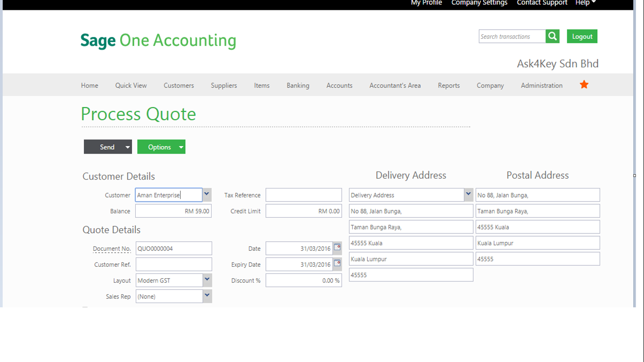Click the Customer Ref. input field

coord(173,264)
